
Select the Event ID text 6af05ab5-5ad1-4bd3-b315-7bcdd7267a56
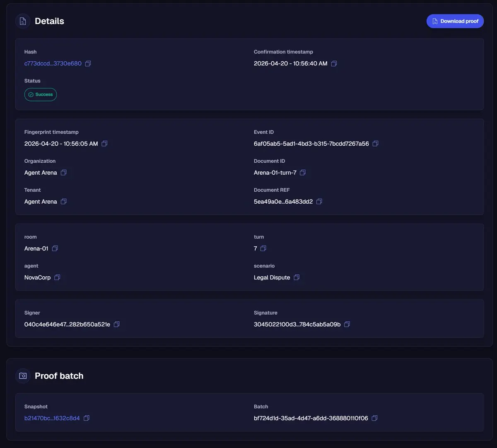pos(311,144)
